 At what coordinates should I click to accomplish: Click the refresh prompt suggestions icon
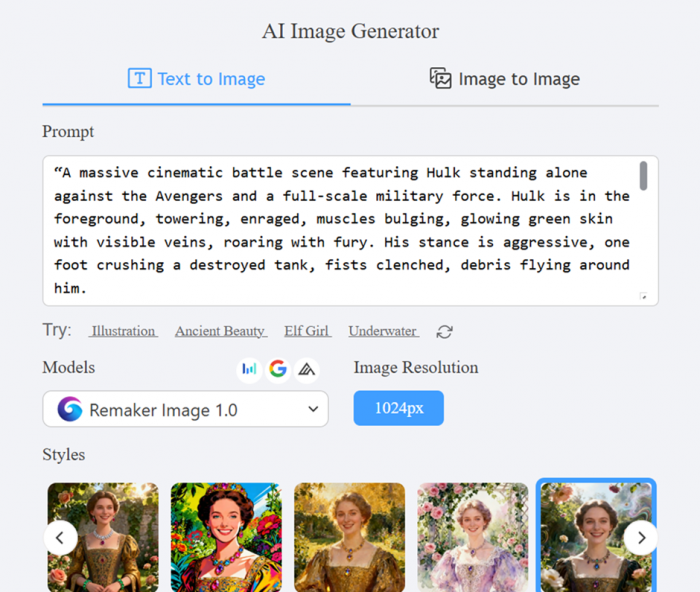tap(445, 332)
